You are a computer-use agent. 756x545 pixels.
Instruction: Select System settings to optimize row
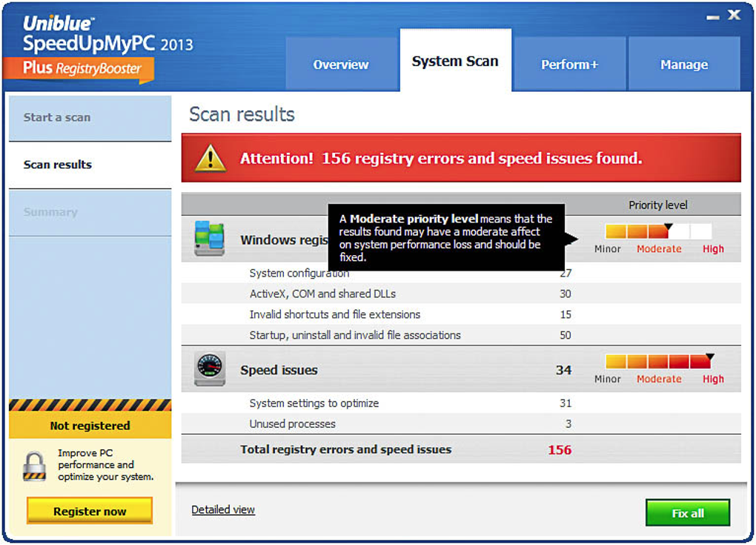coord(461,403)
